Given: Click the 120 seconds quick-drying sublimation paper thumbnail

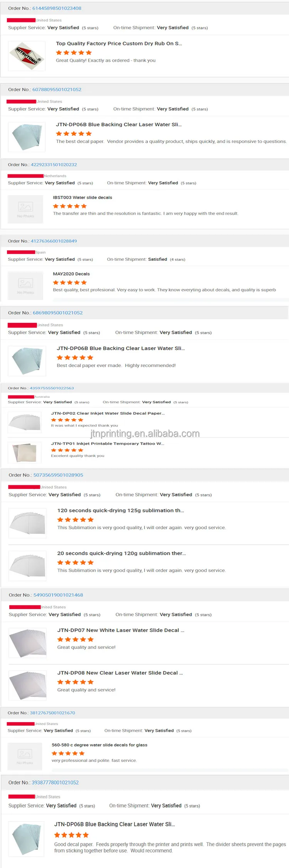Looking at the screenshot, I should [x=28, y=523].
